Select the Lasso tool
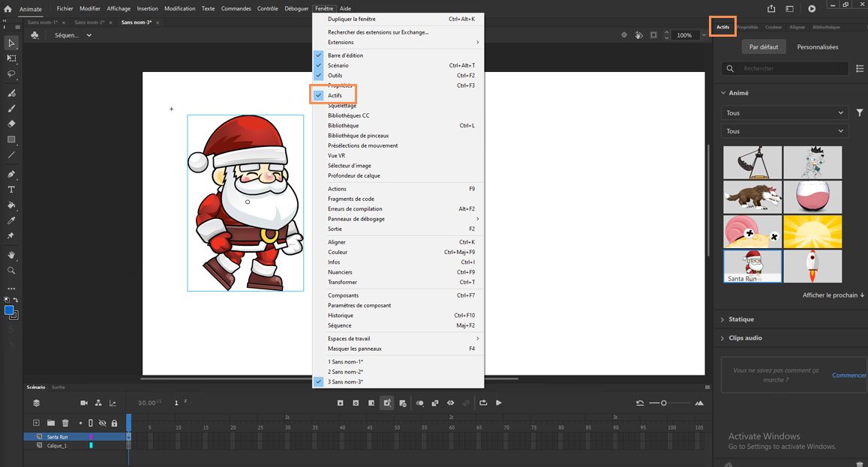Image resolution: width=868 pixels, height=467 pixels. pos(11,73)
